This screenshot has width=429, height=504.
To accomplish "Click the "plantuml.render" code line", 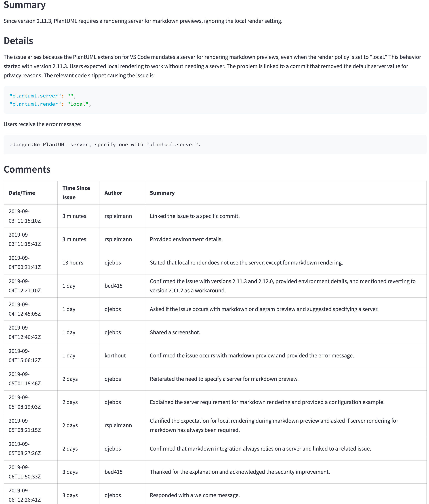I will click(x=50, y=104).
